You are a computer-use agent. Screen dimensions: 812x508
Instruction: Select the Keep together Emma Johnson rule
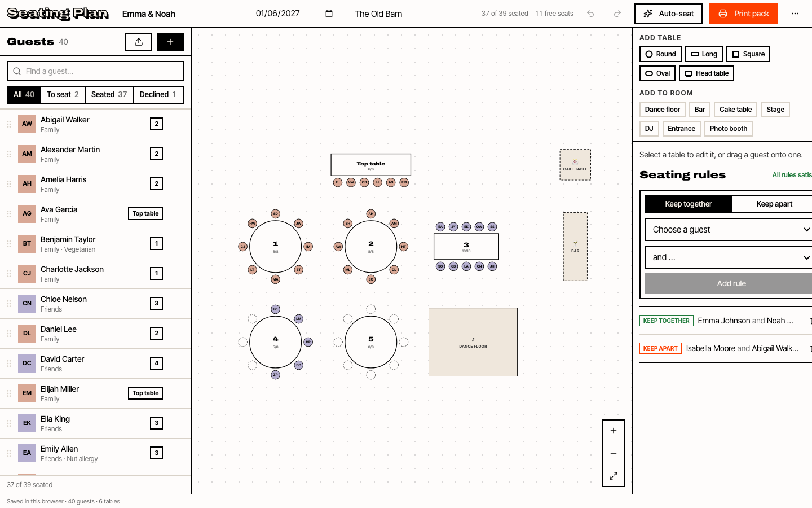726,321
